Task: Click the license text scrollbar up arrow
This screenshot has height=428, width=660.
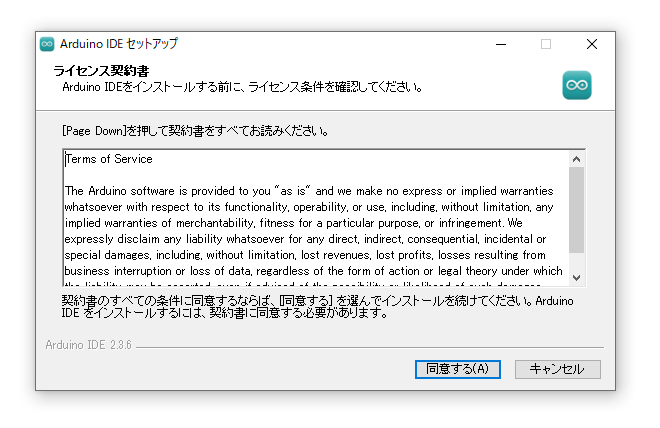Action: (576, 159)
